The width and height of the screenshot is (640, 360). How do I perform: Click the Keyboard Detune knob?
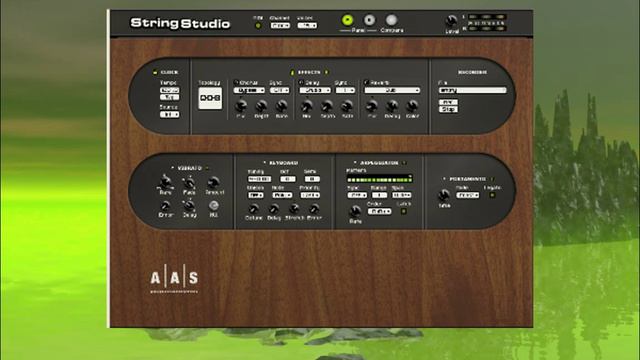pos(253,209)
